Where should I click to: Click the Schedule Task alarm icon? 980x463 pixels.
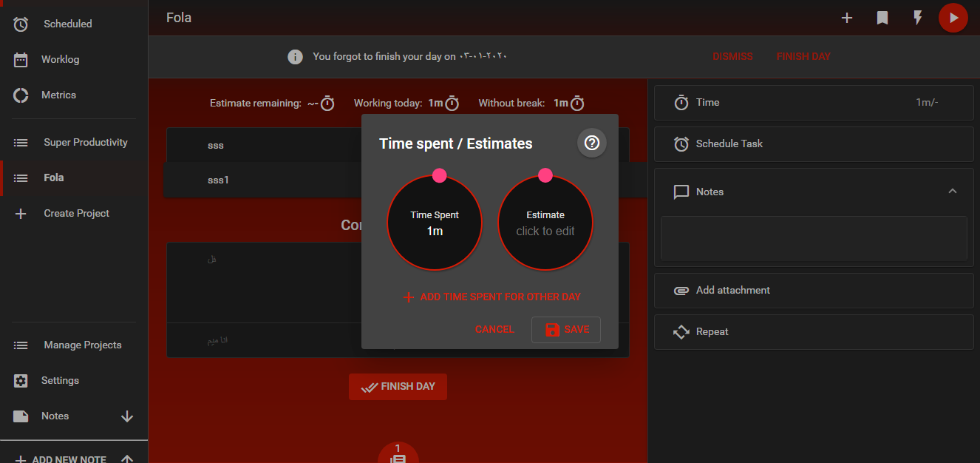(681, 144)
